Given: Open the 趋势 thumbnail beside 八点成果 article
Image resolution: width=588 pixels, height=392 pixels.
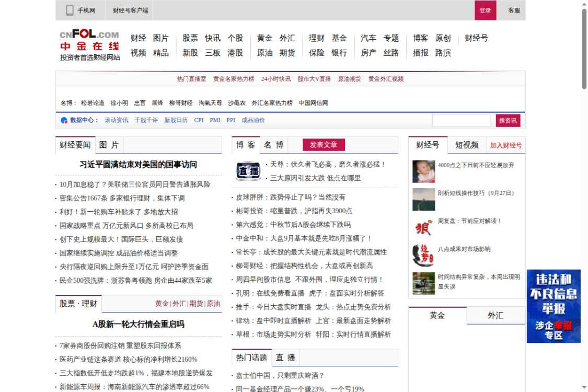Looking at the screenshot, I should pos(424,256).
